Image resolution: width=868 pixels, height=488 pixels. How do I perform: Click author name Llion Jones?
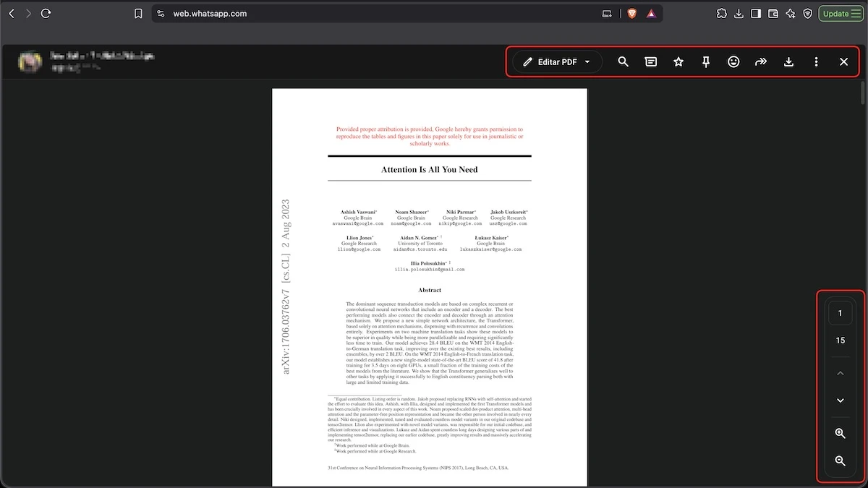360,238
